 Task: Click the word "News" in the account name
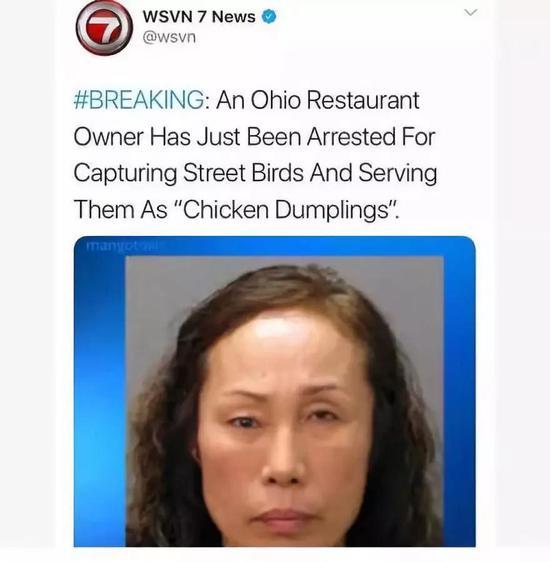coord(234,17)
